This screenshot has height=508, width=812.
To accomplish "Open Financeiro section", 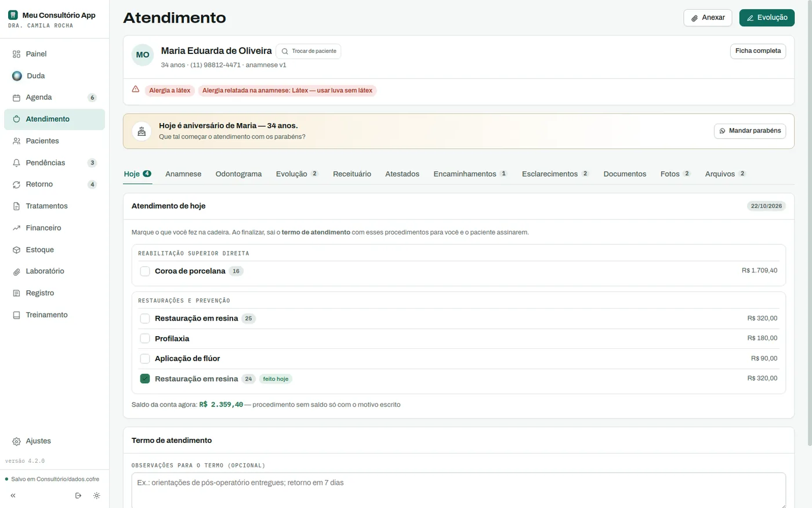I will coord(55,228).
